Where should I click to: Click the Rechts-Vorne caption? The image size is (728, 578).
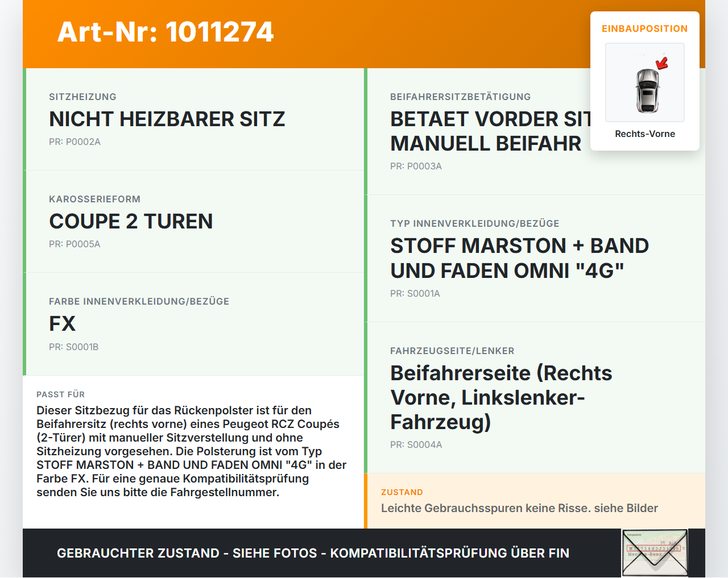point(645,134)
